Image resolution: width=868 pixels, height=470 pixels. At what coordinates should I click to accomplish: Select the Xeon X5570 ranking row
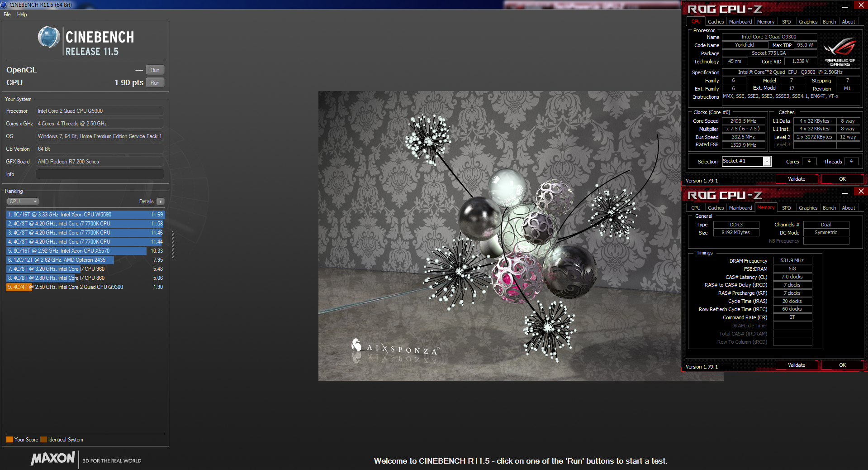click(85, 251)
